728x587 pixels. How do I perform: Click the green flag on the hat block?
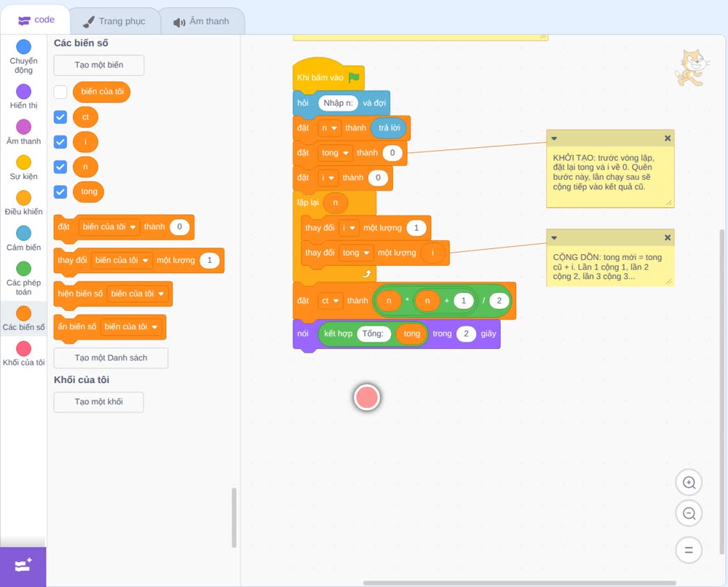pos(355,77)
